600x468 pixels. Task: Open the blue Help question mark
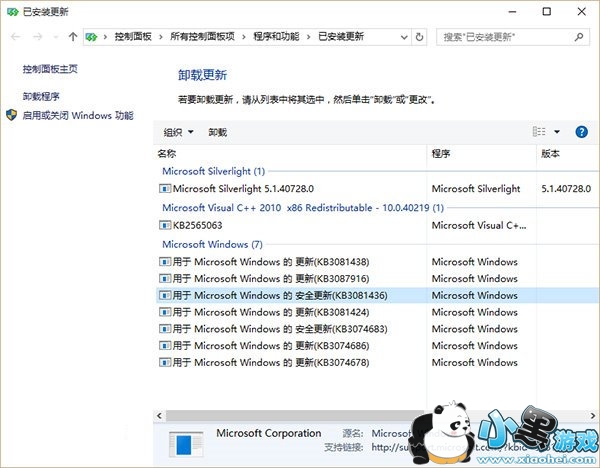click(x=582, y=132)
